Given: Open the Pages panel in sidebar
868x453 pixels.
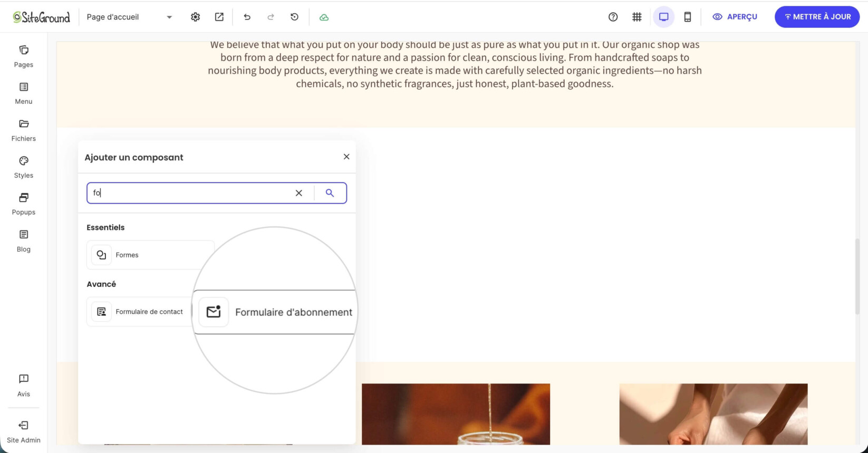Looking at the screenshot, I should pyautogui.click(x=23, y=56).
